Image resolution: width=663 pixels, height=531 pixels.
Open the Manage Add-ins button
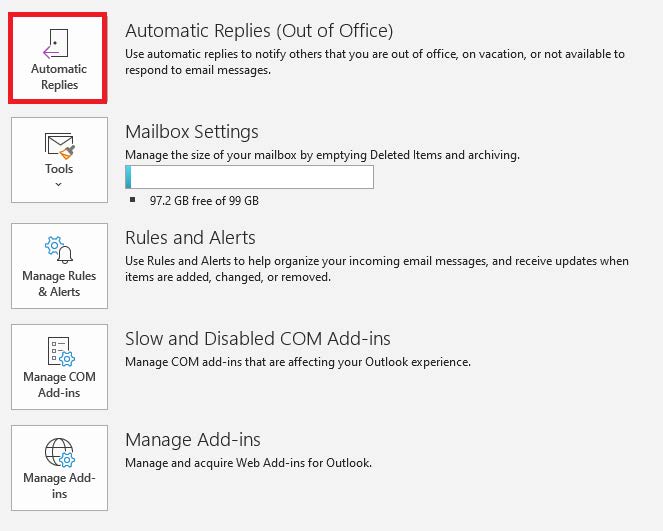(59, 468)
